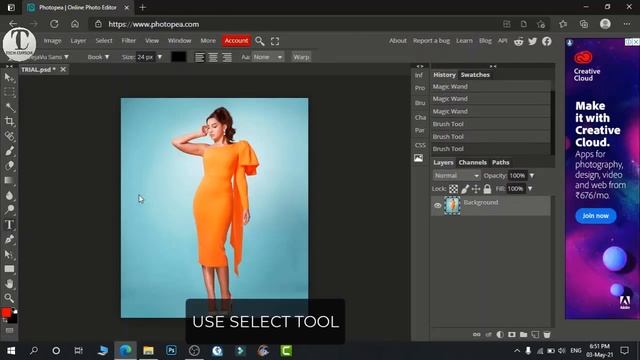Select the Crop tool
640x360 pixels.
coord(9,122)
